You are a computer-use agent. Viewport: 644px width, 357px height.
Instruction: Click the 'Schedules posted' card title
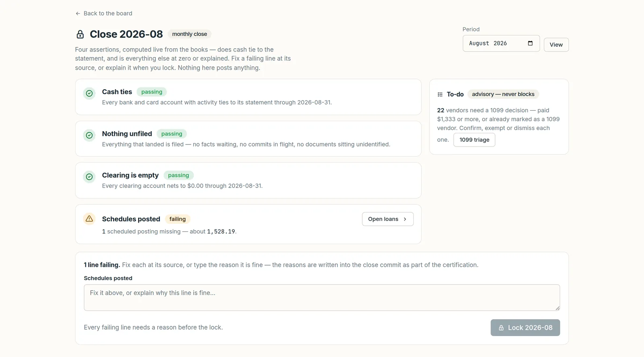[x=131, y=219]
